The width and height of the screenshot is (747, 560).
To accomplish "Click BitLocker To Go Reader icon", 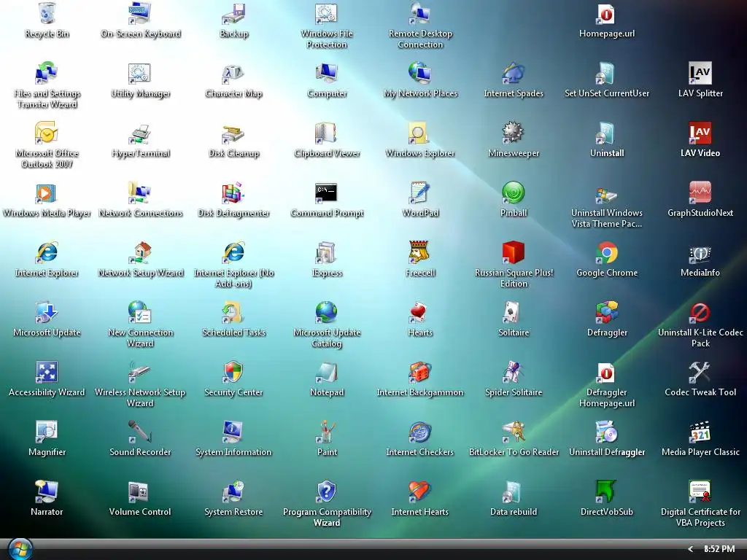I will pos(514,432).
